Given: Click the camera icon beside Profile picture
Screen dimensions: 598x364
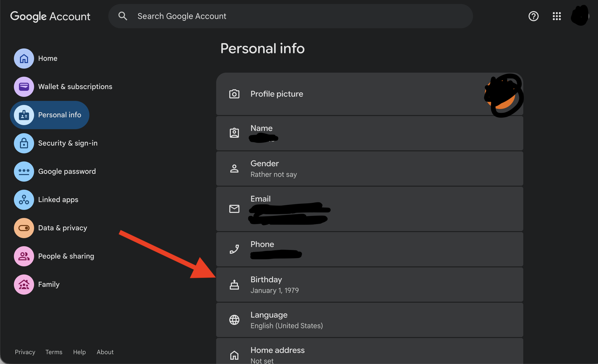Looking at the screenshot, I should 234,94.
